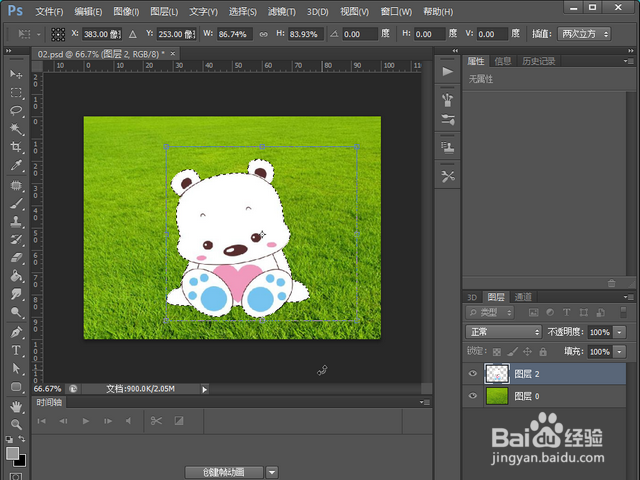Open the 正常 blend mode dropdown
Image resolution: width=640 pixels, height=480 pixels.
pyautogui.click(x=503, y=332)
